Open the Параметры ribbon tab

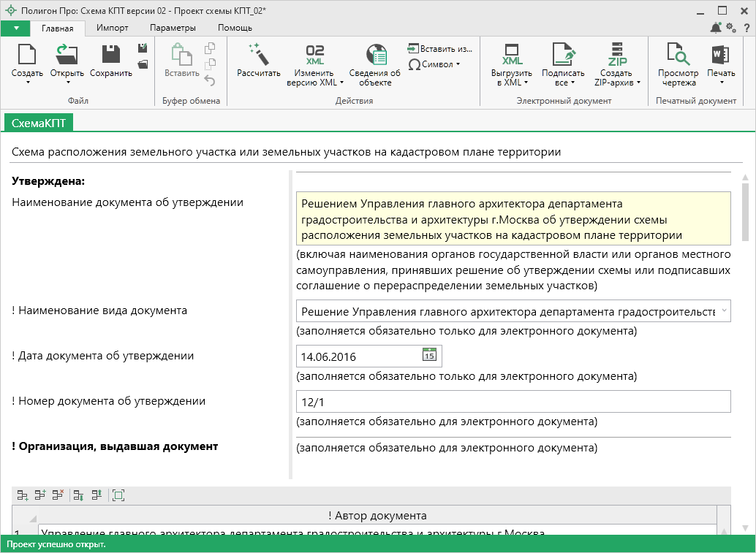pyautogui.click(x=173, y=28)
